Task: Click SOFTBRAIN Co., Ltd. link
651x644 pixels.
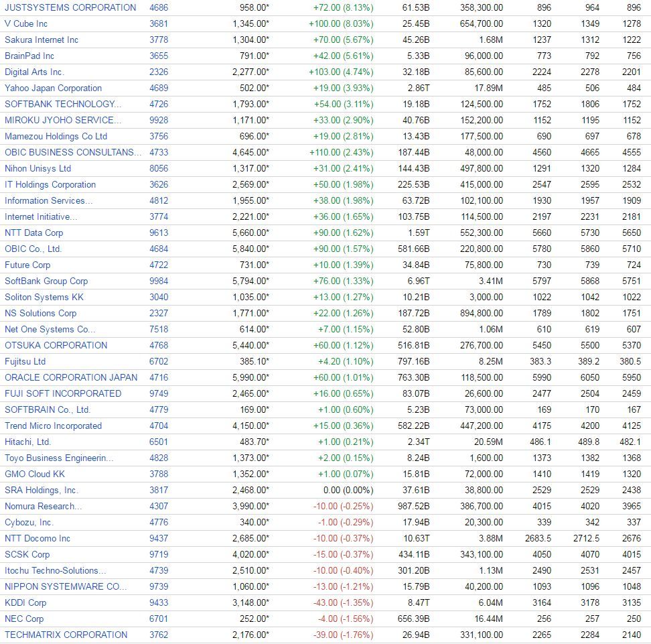Action: tap(48, 410)
